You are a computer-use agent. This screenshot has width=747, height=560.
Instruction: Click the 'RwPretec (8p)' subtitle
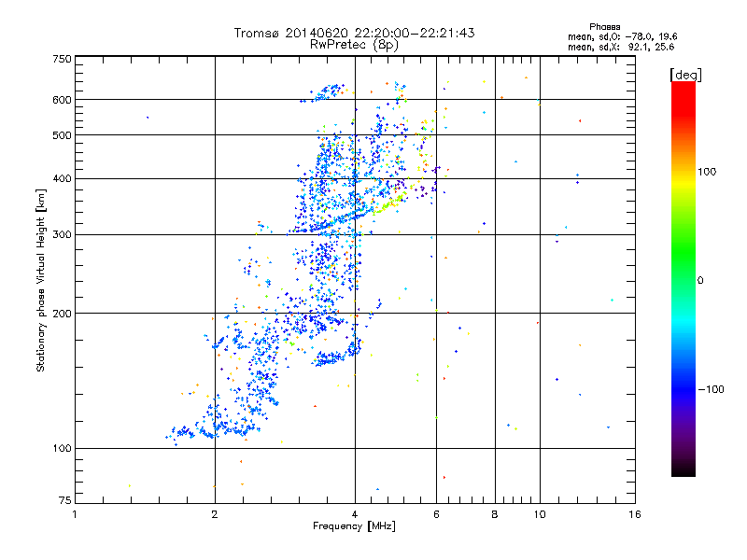click(354, 45)
